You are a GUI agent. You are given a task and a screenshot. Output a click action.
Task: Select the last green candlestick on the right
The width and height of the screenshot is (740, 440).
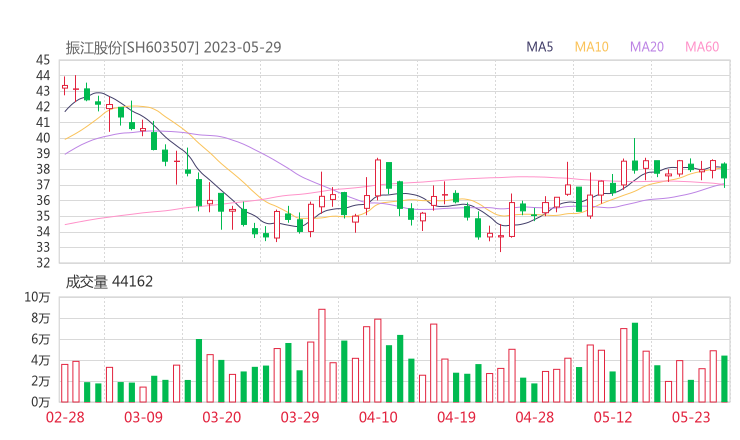724,175
